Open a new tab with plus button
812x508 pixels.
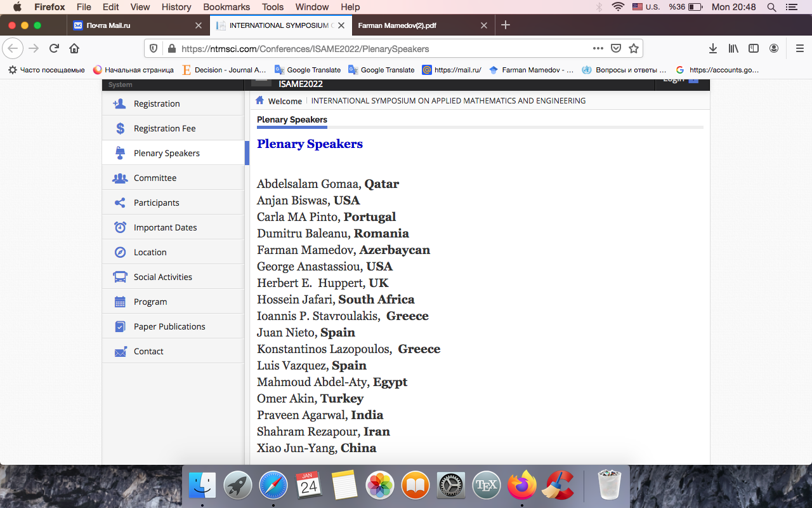[x=505, y=25]
